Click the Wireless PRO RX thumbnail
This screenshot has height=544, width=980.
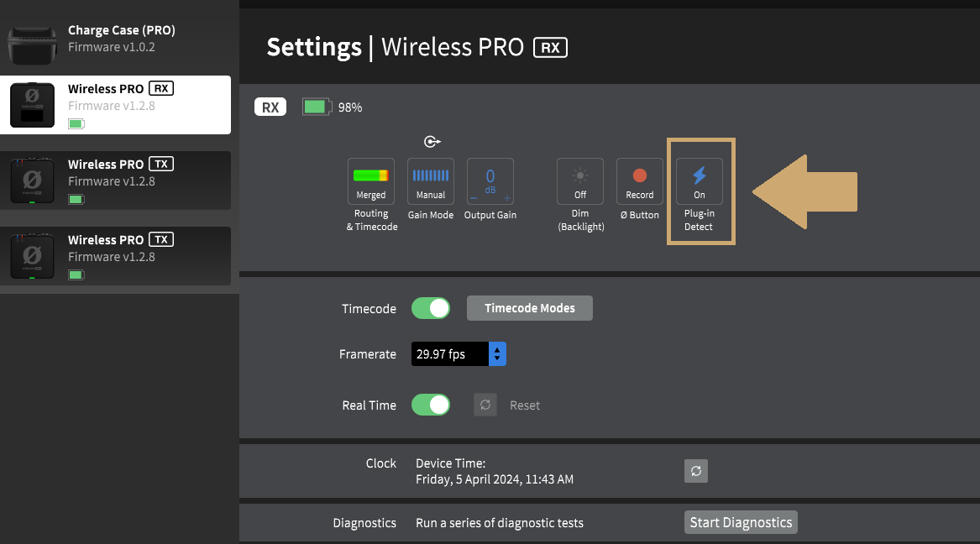click(33, 105)
